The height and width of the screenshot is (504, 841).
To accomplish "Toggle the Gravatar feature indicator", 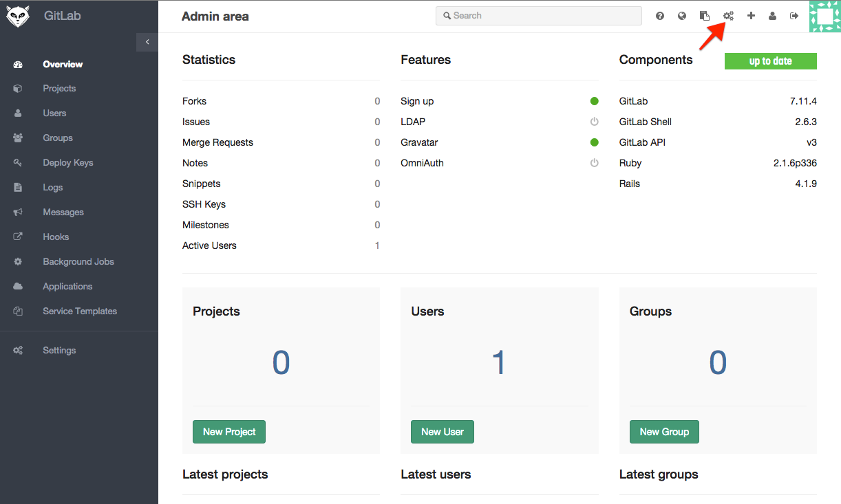I will [x=594, y=142].
